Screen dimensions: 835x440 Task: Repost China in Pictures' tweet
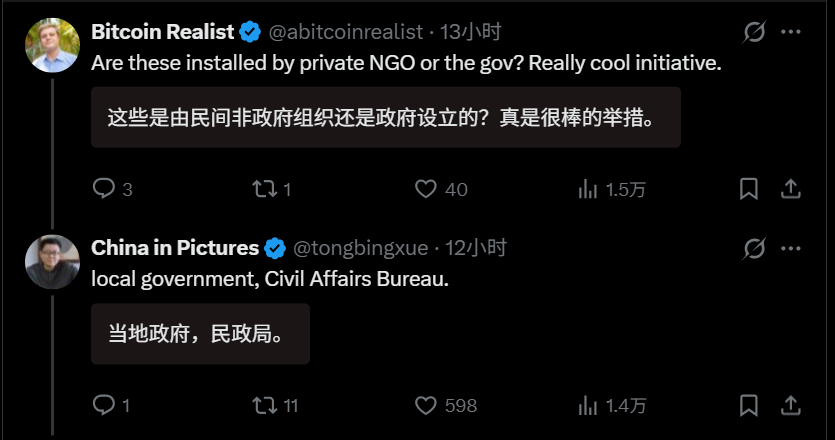(x=263, y=405)
